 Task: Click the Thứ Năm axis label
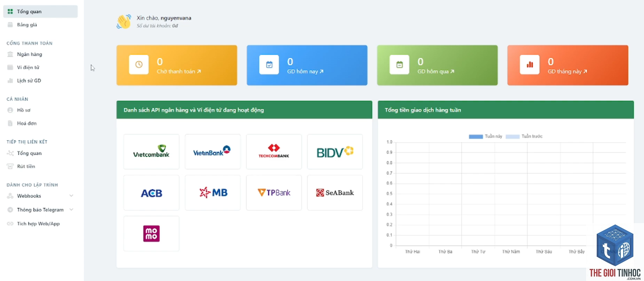click(x=511, y=252)
